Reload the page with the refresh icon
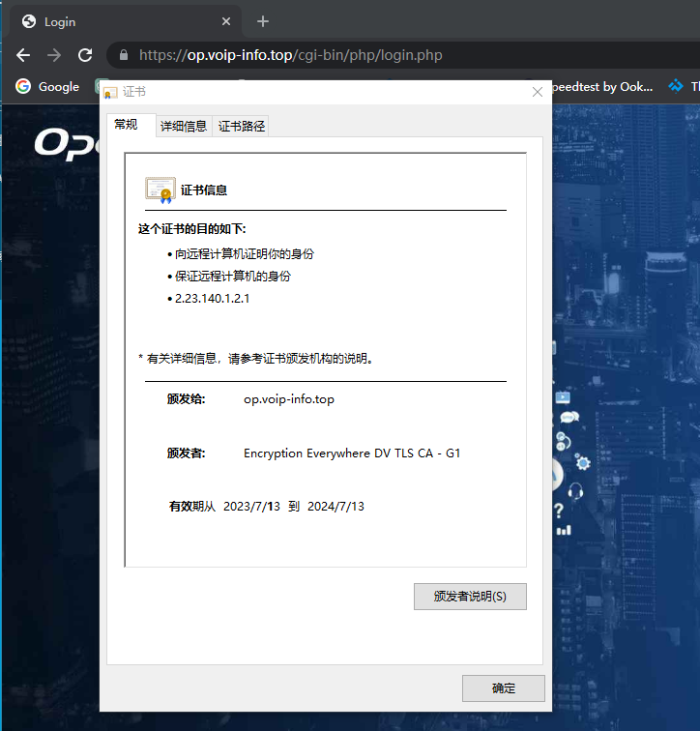The width and height of the screenshot is (700, 731). pos(85,55)
